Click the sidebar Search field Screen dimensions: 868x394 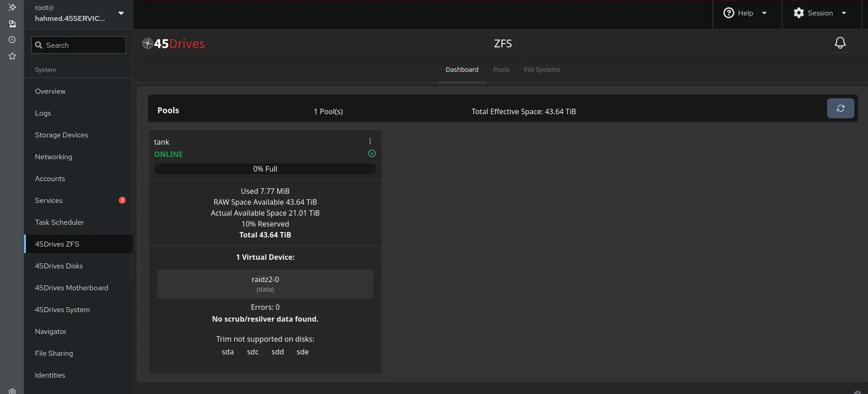pos(79,45)
